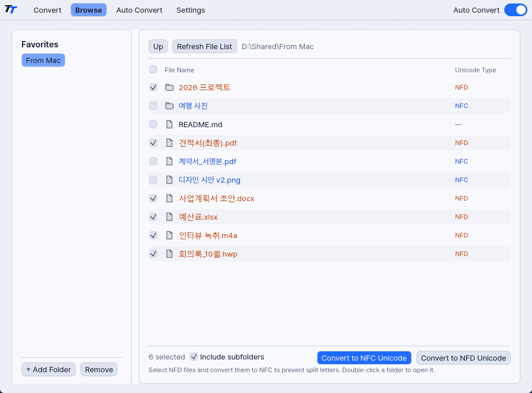Image resolution: width=532 pixels, height=393 pixels.
Task: Click NFD label in 예산표.xlsx row
Action: click(461, 217)
